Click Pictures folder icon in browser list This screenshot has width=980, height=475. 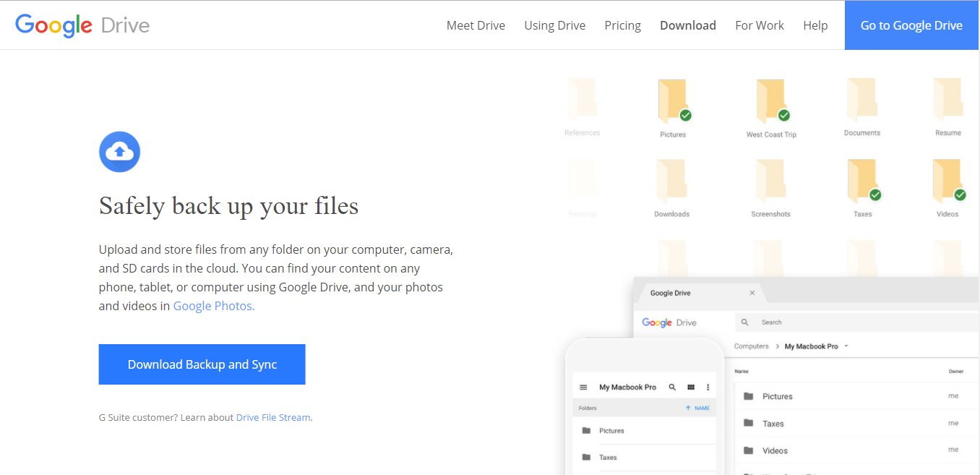tap(749, 396)
